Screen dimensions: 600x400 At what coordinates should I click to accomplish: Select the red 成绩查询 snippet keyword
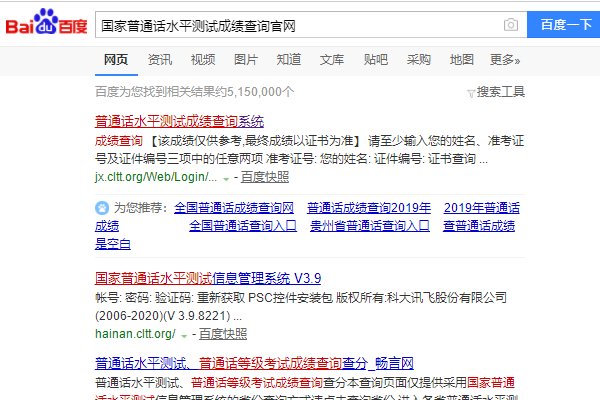[x=119, y=141]
